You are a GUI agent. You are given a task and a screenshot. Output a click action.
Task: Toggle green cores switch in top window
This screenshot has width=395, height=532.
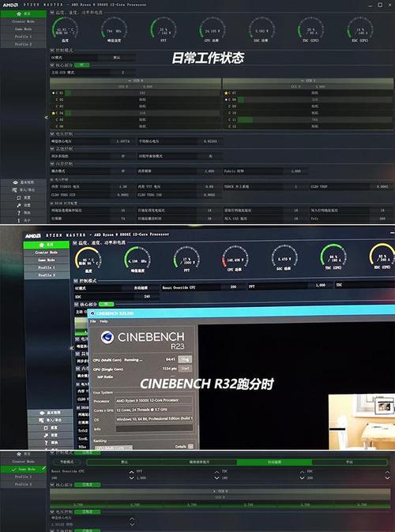point(82,65)
